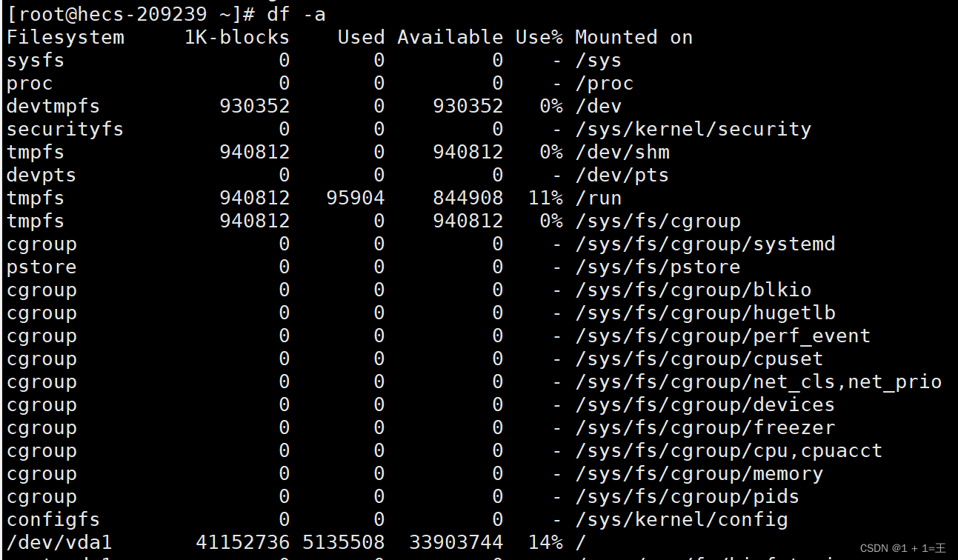Click the '/sys/fs/cgroup/cpuset' mount path

(699, 359)
